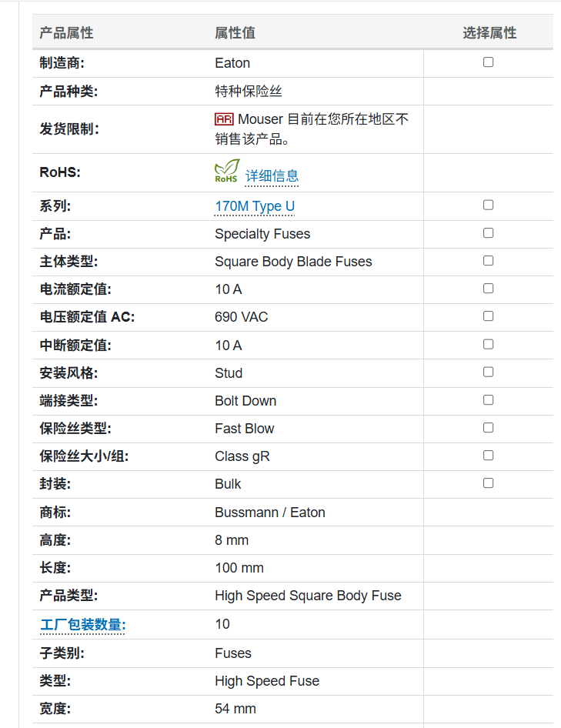
Task: Click the 产品属性 column header
Action: pyautogui.click(x=66, y=33)
